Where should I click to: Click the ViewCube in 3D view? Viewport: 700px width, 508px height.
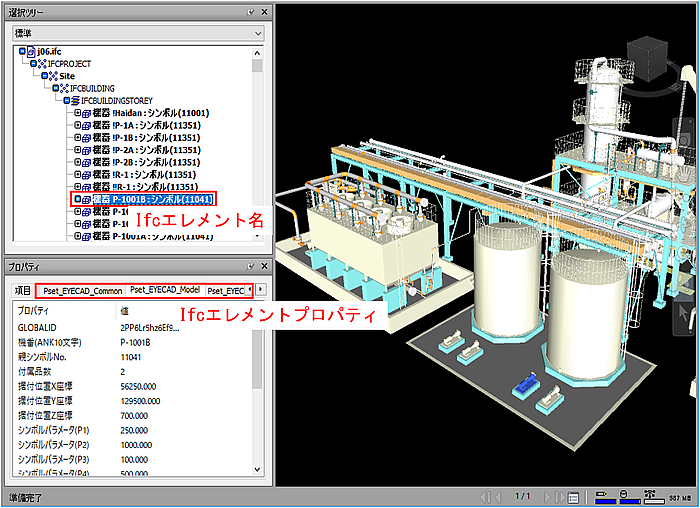click(x=647, y=58)
